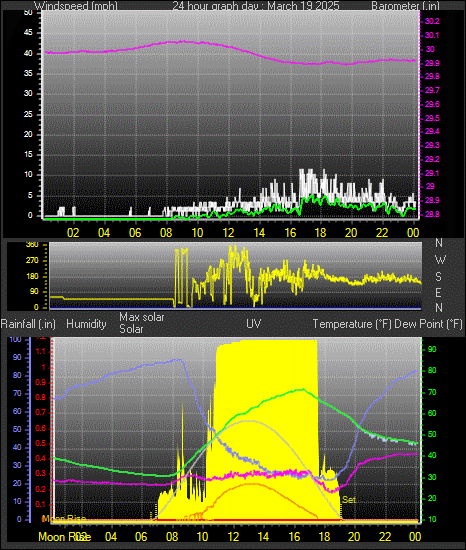Click the Rainfall (.in) legend label

pyautogui.click(x=28, y=324)
